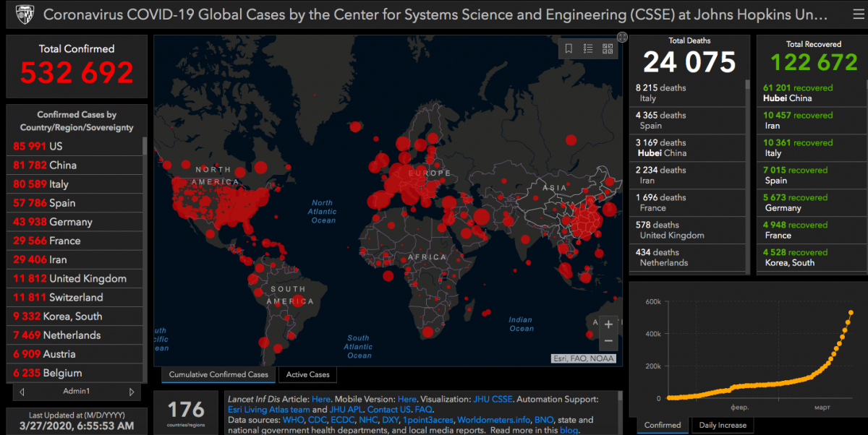Click Italy 10 361 recovered entry
This screenshot has height=435, width=868.
(x=810, y=148)
